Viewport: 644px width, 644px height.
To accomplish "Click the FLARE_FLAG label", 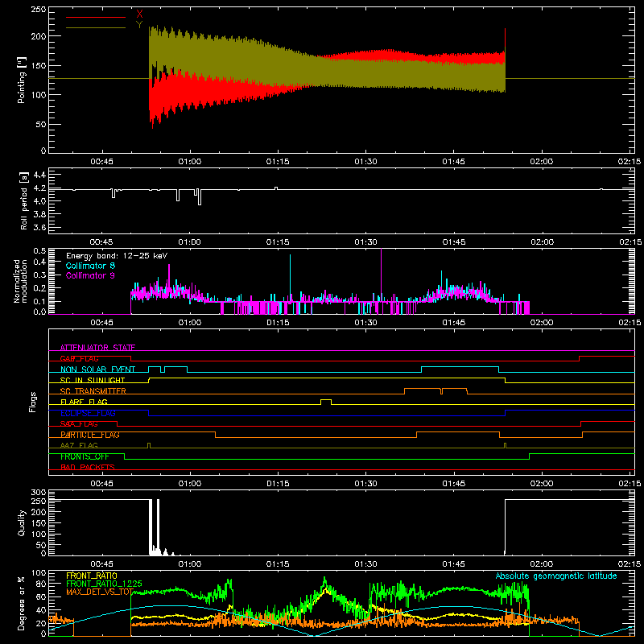I will pyautogui.click(x=84, y=402).
